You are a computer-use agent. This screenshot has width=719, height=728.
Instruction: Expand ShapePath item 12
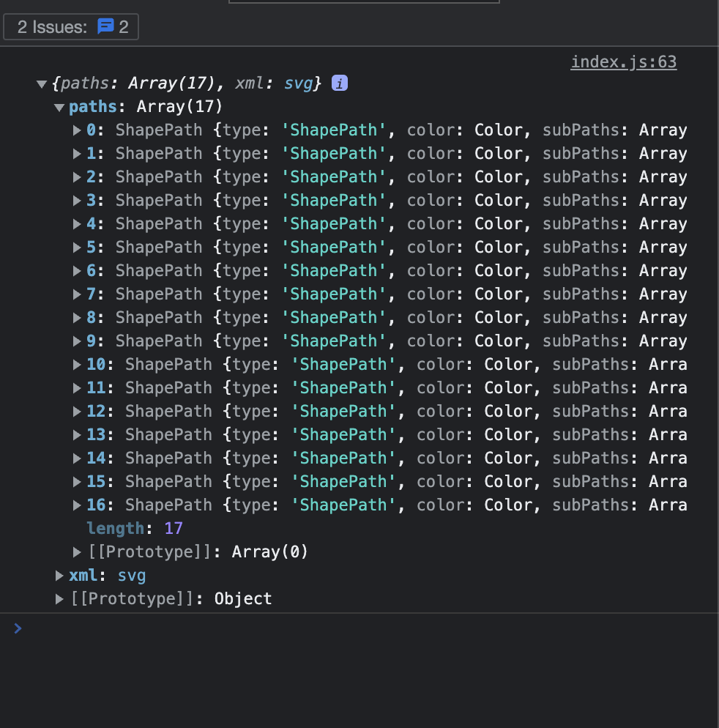coord(77,412)
